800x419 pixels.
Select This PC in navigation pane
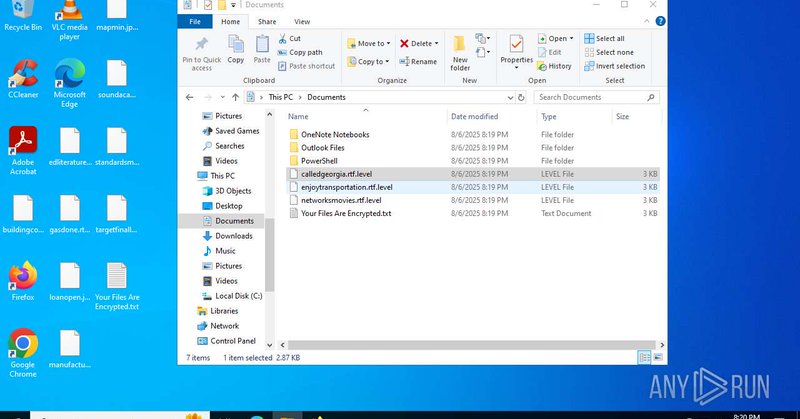tap(216, 176)
